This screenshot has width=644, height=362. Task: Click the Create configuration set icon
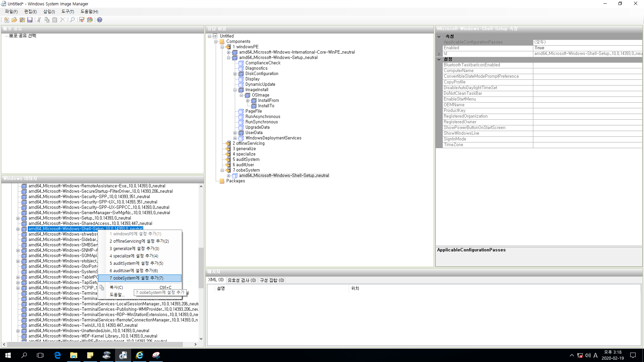pos(90,20)
